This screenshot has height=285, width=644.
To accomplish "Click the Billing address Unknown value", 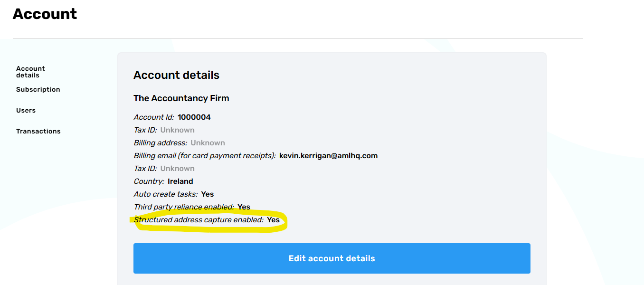I will [x=208, y=143].
